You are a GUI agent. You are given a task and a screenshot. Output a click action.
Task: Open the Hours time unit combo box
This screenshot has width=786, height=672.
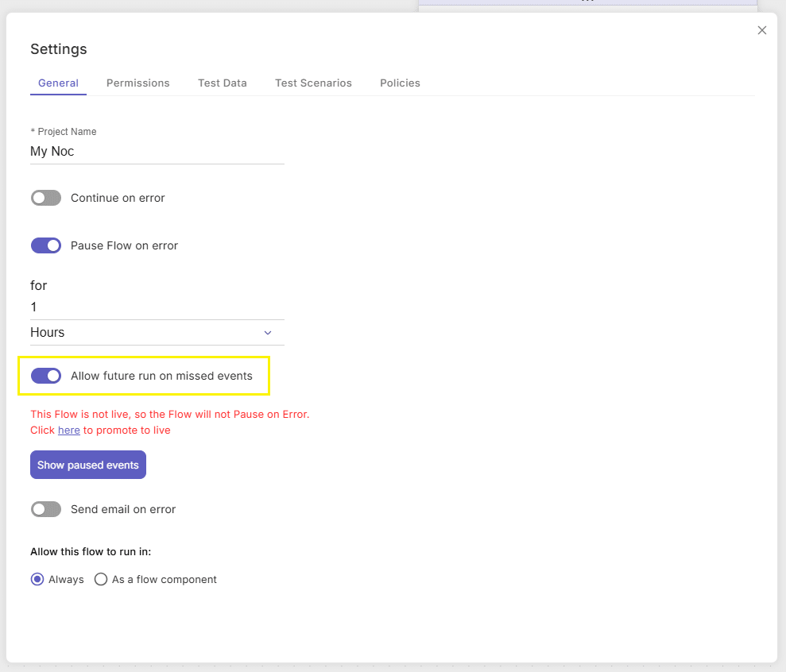(x=157, y=333)
